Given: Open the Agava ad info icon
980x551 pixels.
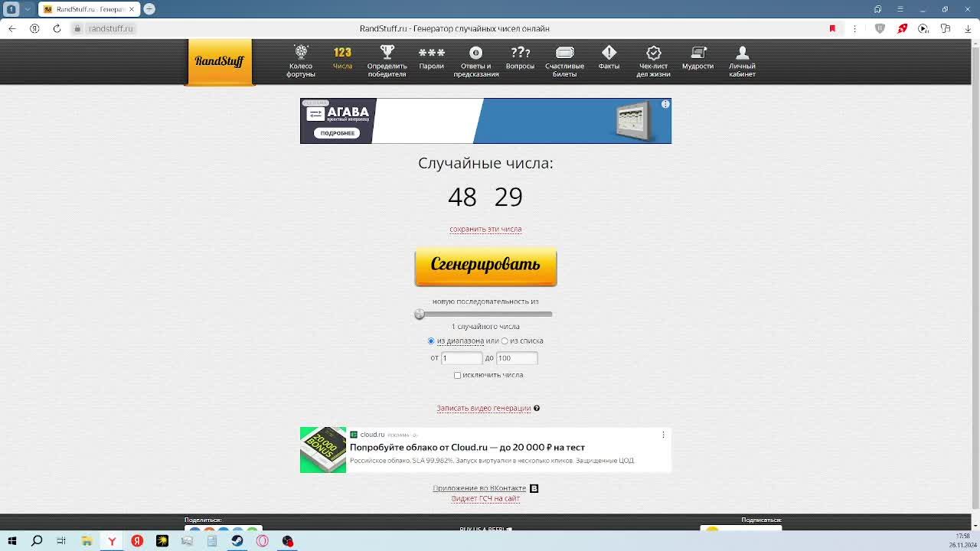Looking at the screenshot, I should click(665, 104).
